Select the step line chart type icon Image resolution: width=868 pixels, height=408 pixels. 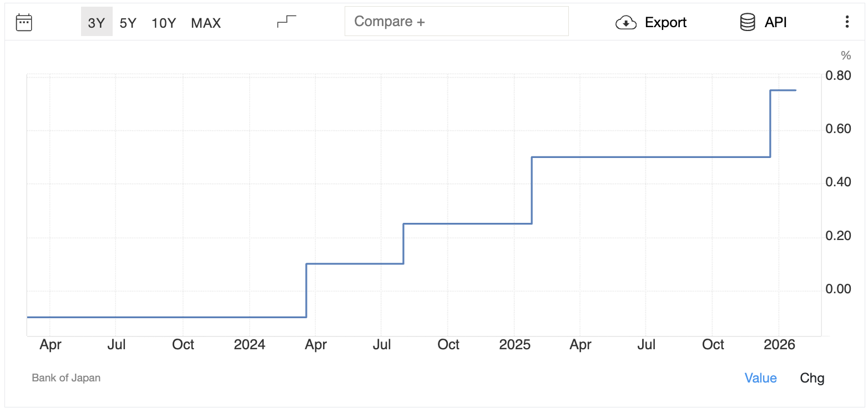click(286, 22)
